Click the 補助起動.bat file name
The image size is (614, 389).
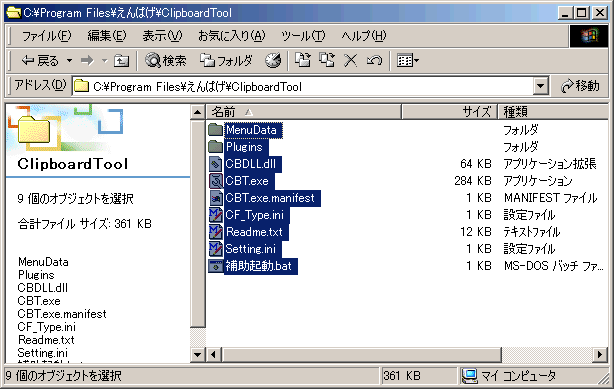261,266
